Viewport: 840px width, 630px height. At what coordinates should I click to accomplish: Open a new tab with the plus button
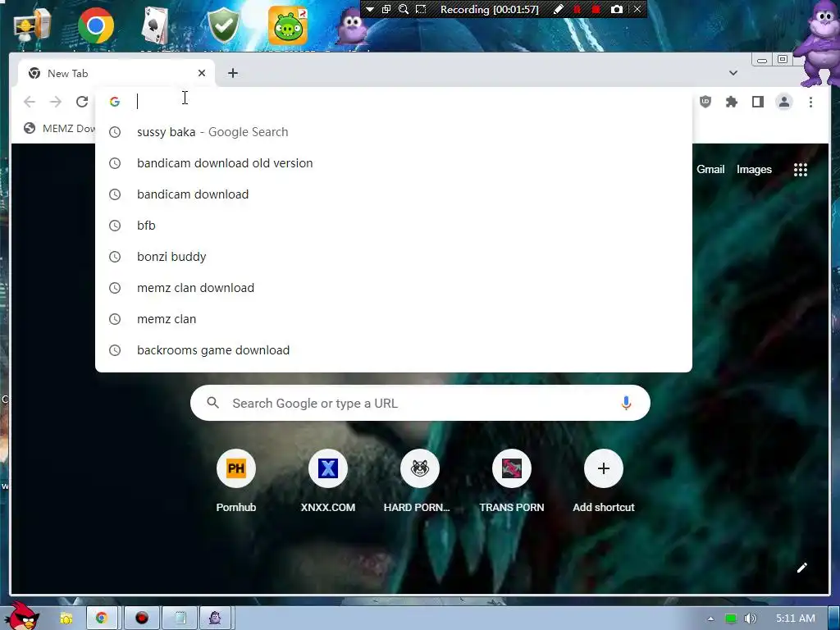click(x=232, y=73)
